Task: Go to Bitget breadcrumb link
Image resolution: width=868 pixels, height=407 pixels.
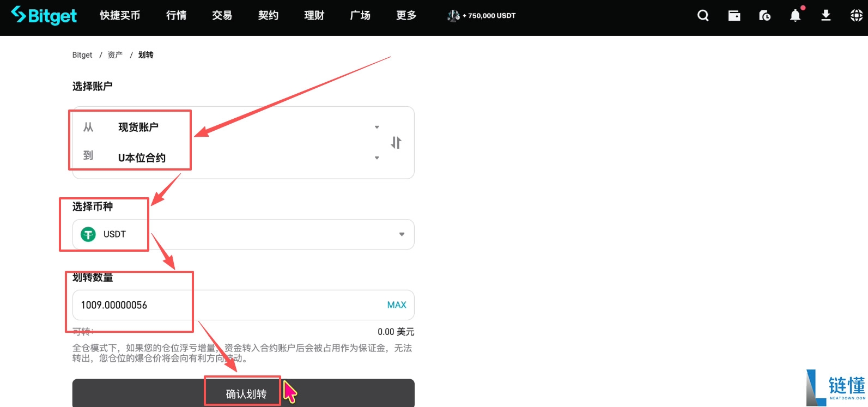Action: click(82, 55)
